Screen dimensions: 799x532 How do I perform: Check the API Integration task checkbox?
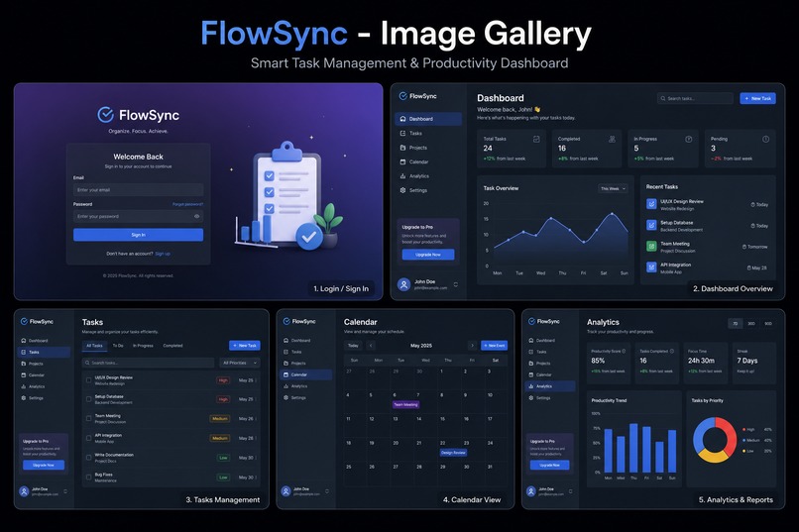[x=88, y=438]
